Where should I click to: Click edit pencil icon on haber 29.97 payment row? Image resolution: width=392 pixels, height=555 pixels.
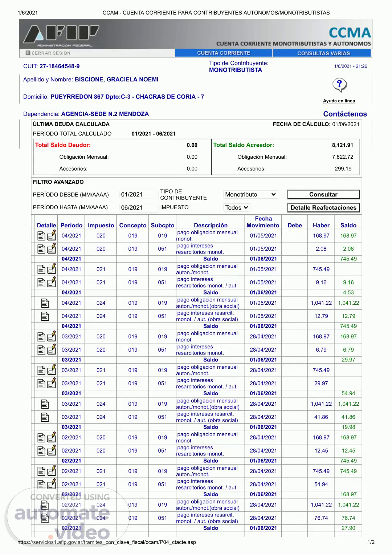pyautogui.click(x=52, y=383)
